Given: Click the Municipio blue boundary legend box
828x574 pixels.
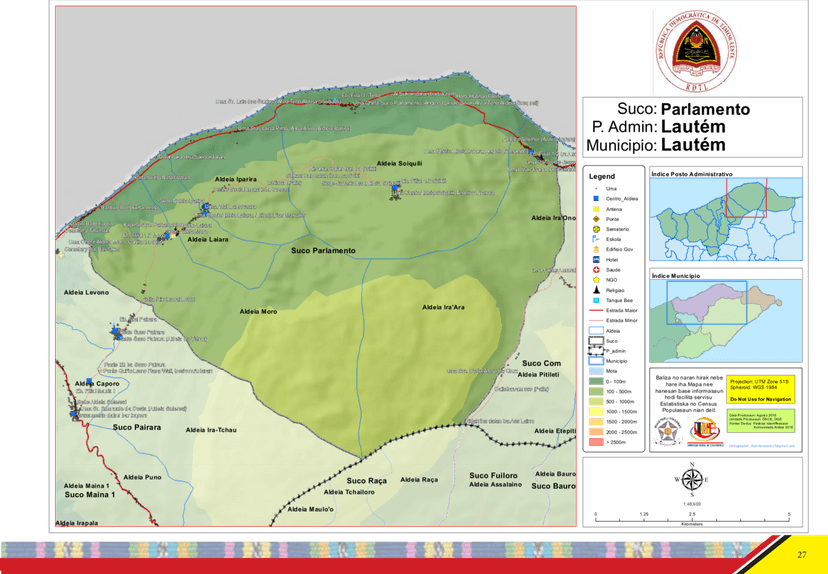Looking at the screenshot, I should tap(596, 361).
